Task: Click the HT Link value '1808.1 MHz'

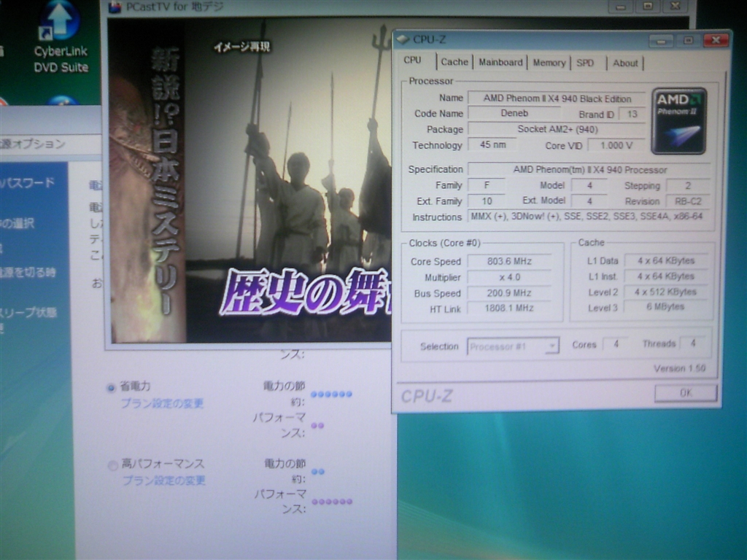Action: pyautogui.click(x=508, y=308)
